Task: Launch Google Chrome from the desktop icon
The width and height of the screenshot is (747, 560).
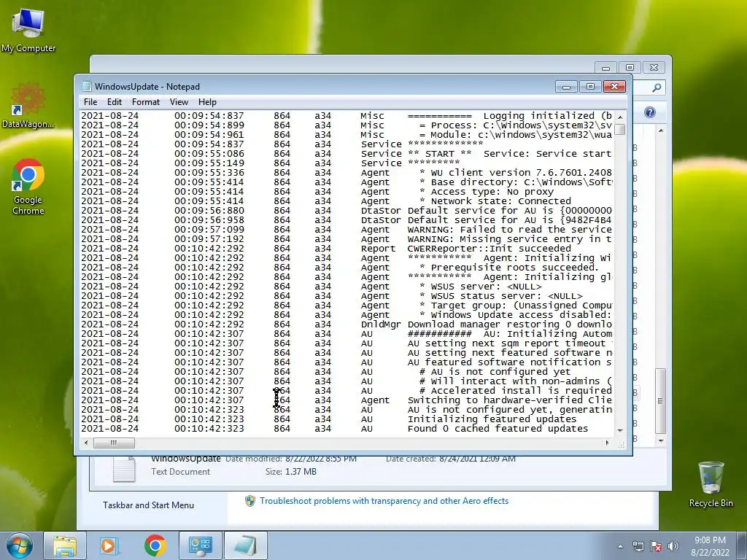Action: coord(28,187)
